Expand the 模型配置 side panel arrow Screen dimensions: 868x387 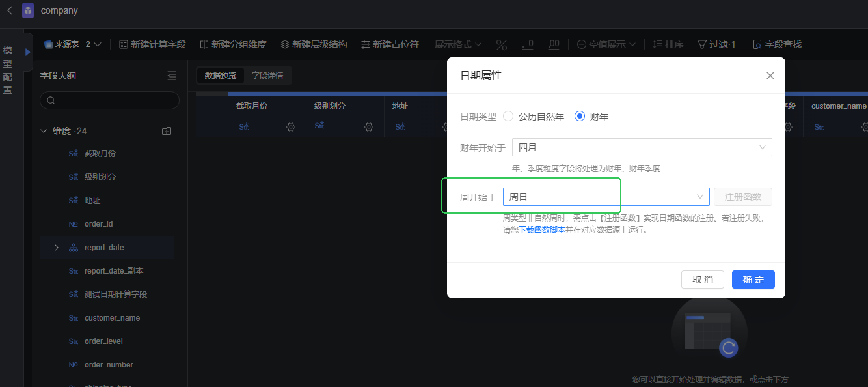[28, 51]
